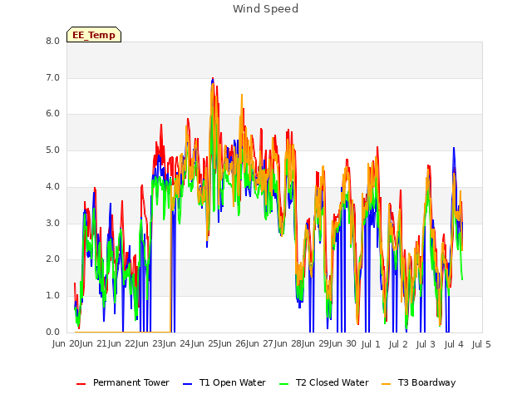
Task: Click the green T2 Closed Water swatch
Action: click(283, 384)
